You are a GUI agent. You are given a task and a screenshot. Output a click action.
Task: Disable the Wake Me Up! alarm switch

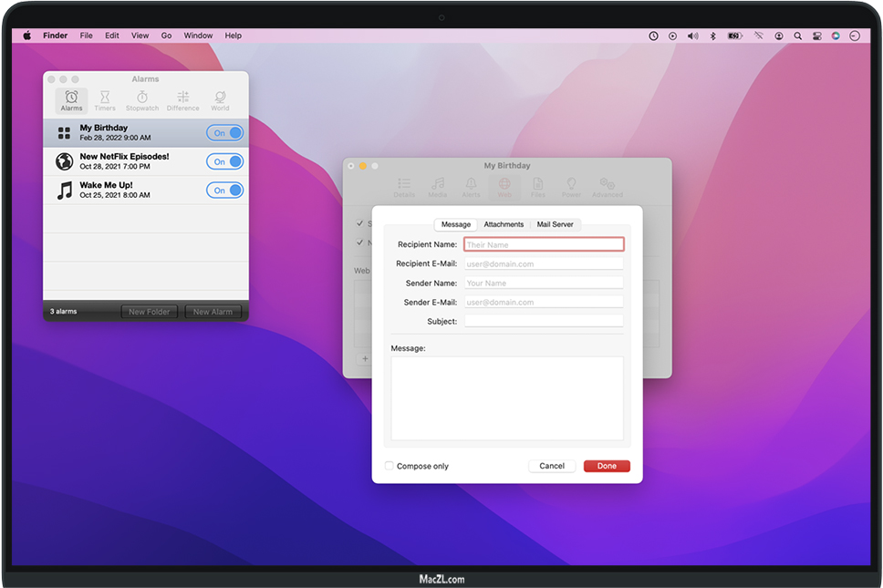coord(224,191)
